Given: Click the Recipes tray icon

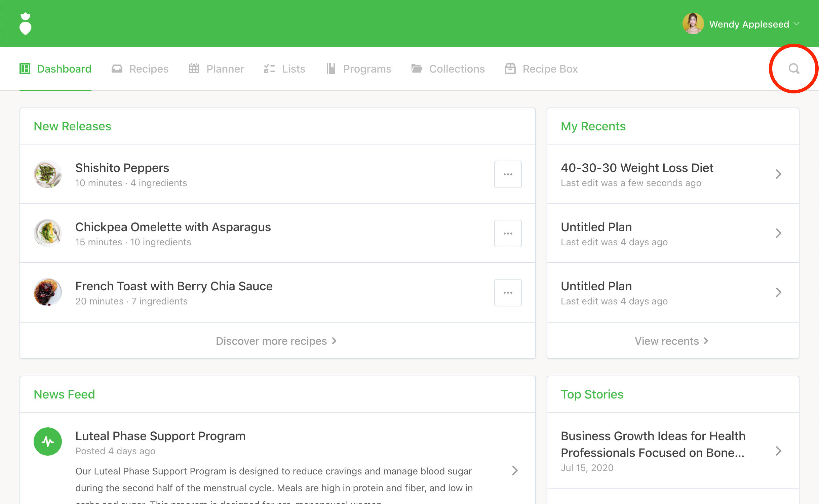Looking at the screenshot, I should click(x=117, y=69).
